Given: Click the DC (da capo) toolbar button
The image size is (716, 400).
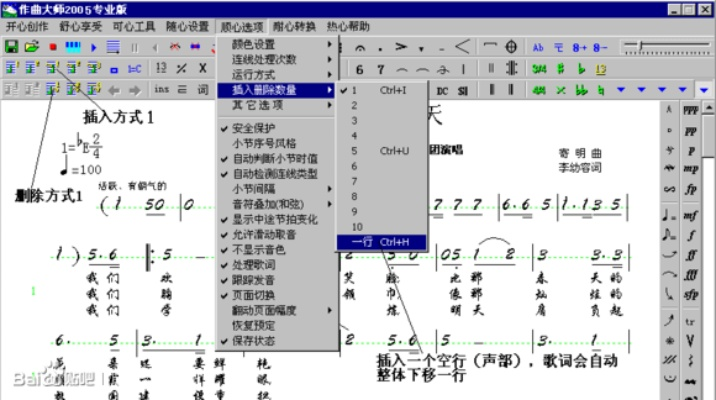Looking at the screenshot, I should [442, 91].
